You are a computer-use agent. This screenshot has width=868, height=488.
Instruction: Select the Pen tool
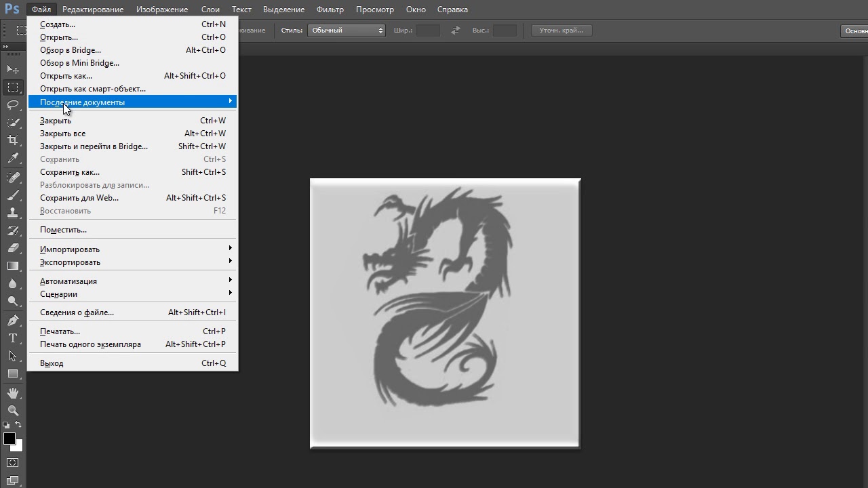click(x=13, y=321)
